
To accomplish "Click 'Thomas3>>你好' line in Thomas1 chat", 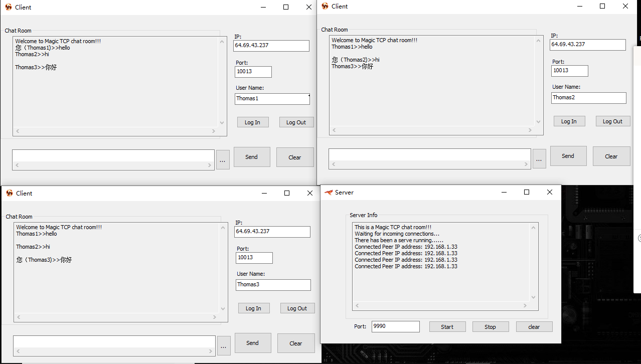I will click(36, 67).
